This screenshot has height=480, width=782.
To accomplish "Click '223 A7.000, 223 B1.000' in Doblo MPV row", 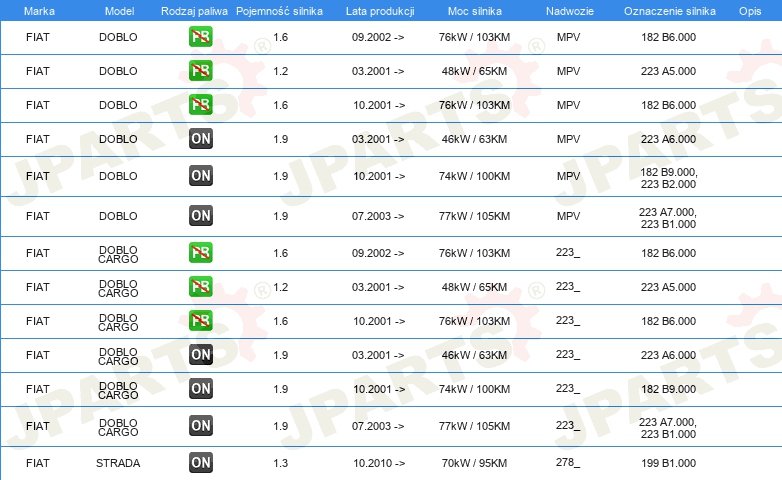I will click(x=668, y=218).
